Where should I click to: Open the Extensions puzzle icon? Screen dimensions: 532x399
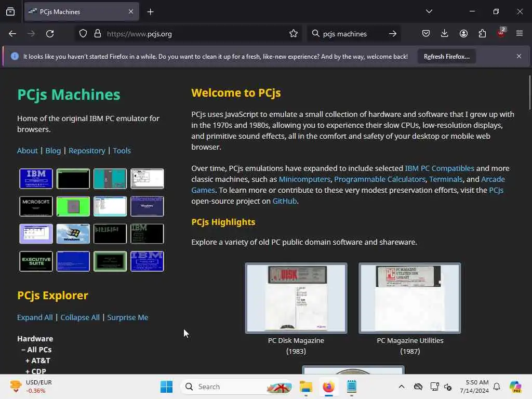(482, 33)
